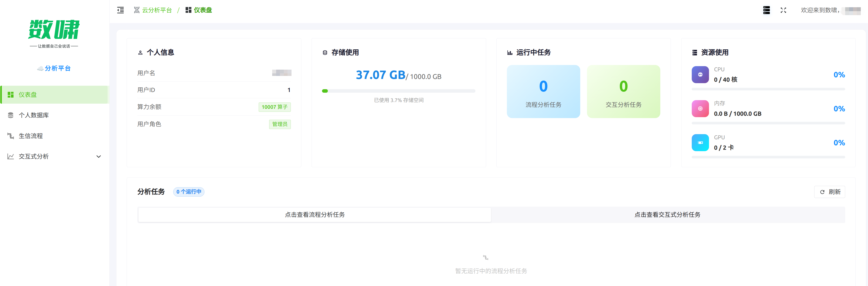Click the dashboard icon in breadcrumb
868x286 pixels.
(188, 10)
